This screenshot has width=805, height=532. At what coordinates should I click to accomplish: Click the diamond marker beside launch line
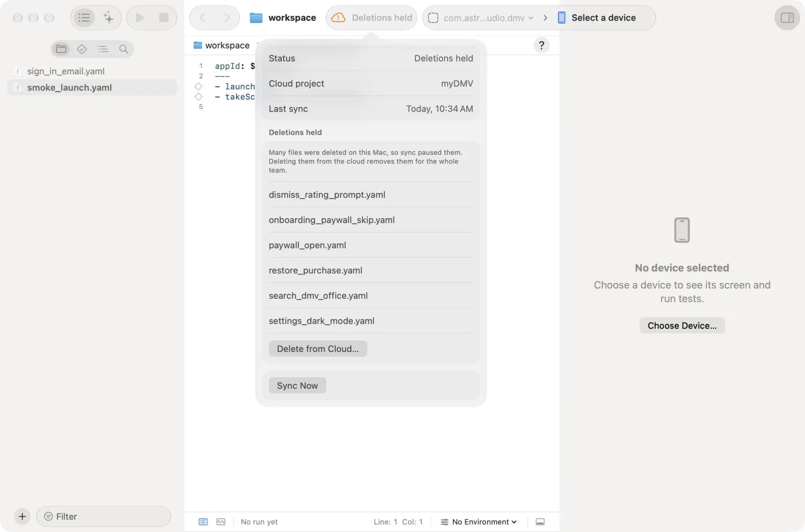[x=199, y=86]
